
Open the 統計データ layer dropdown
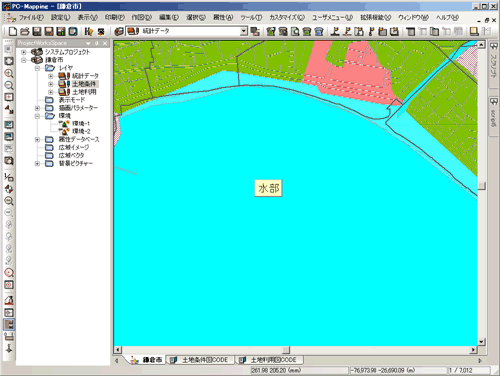click(244, 31)
